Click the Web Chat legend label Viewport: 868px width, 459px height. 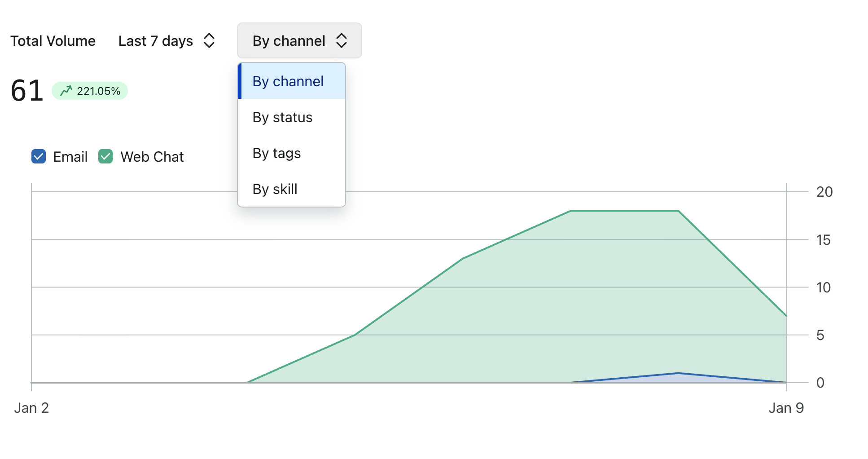pyautogui.click(x=152, y=157)
